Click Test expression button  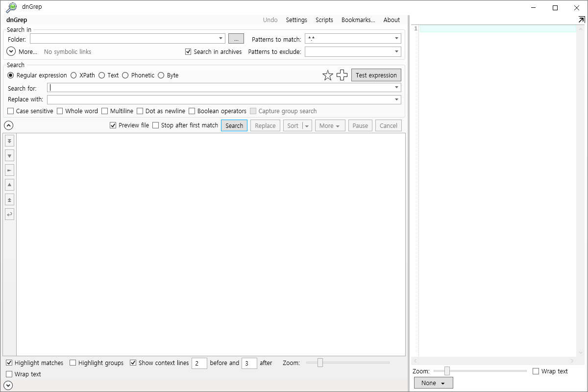[376, 75]
